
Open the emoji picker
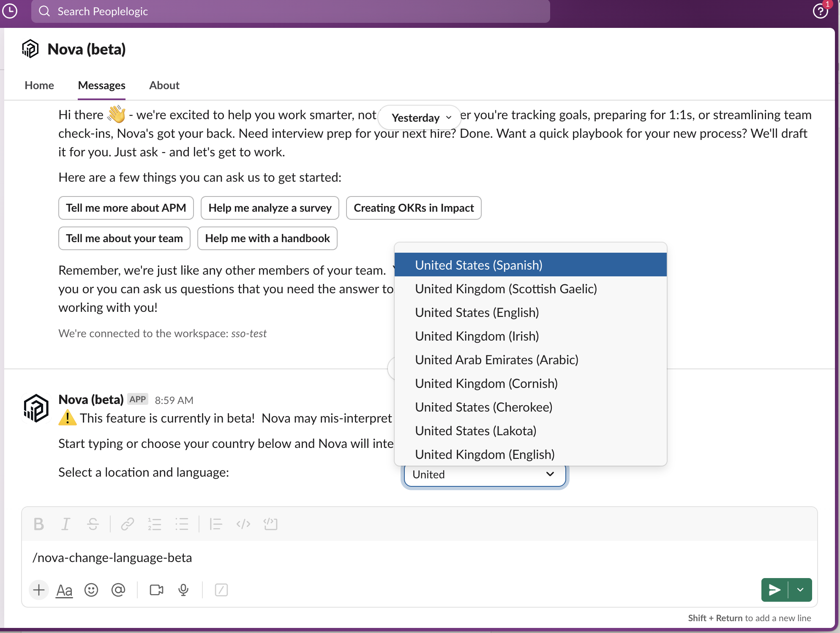click(x=91, y=590)
